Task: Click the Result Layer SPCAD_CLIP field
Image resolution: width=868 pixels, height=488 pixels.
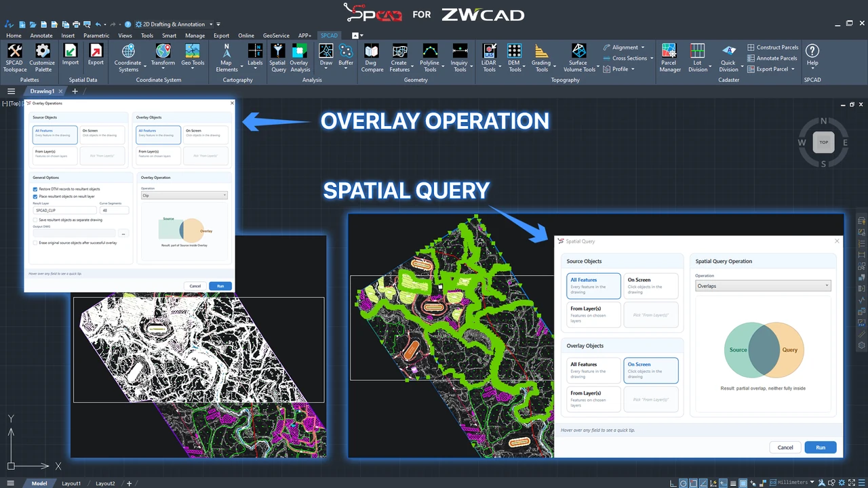Action: [65, 210]
